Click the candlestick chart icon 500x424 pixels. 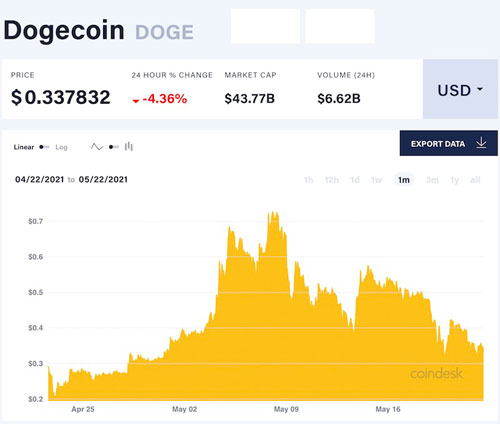[x=129, y=146]
